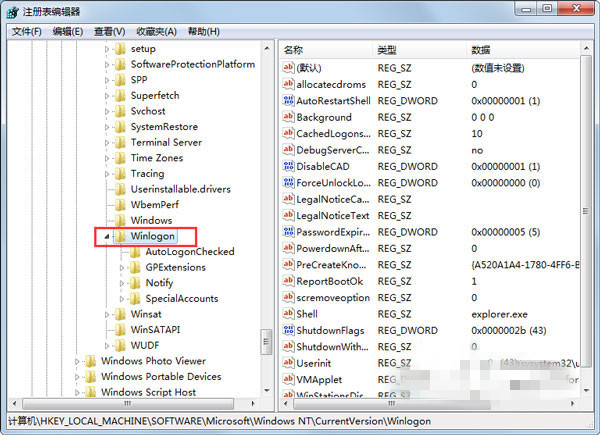Screen dimensions: 600x435
Task: Open the 收藏夹(A) menu
Action: coord(157,31)
